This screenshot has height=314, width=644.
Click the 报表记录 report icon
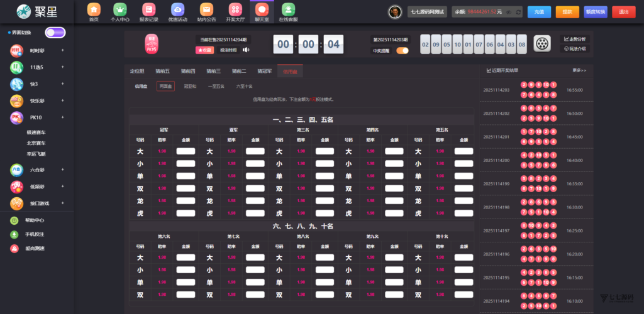pos(148,10)
